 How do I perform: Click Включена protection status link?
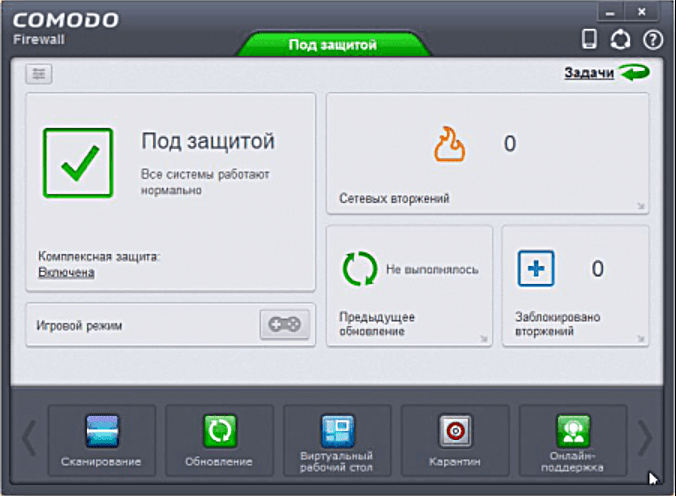66,272
